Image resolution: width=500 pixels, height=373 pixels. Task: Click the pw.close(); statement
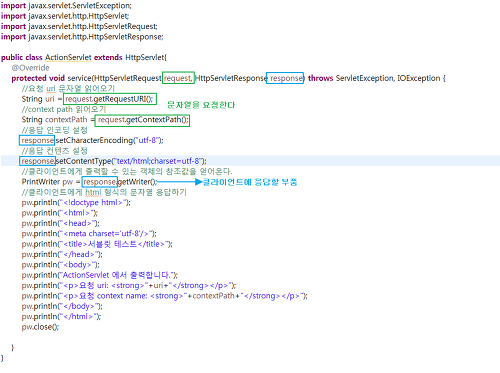[x=40, y=327]
